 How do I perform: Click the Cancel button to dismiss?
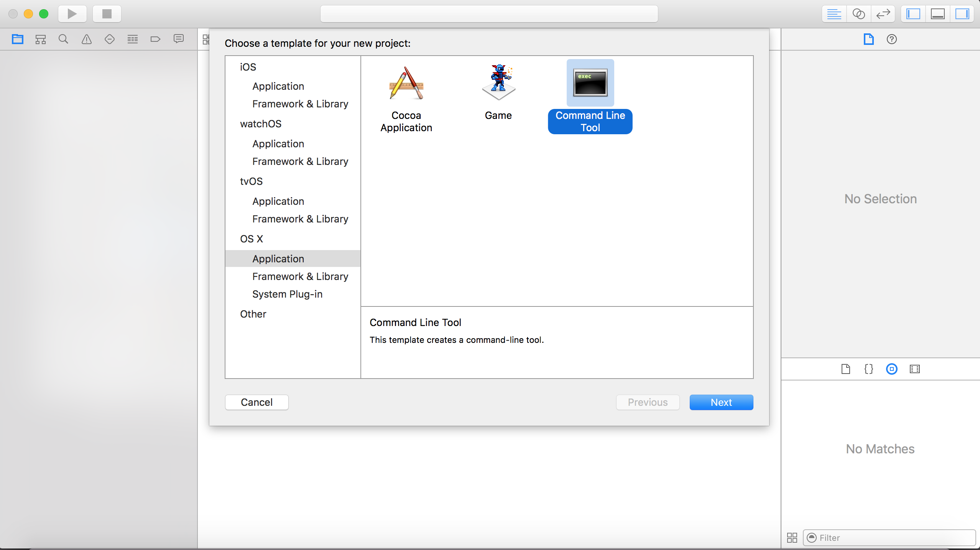pos(257,402)
